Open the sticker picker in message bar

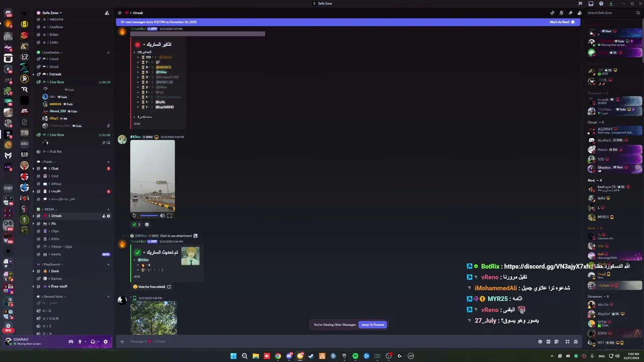pyautogui.click(x=556, y=342)
